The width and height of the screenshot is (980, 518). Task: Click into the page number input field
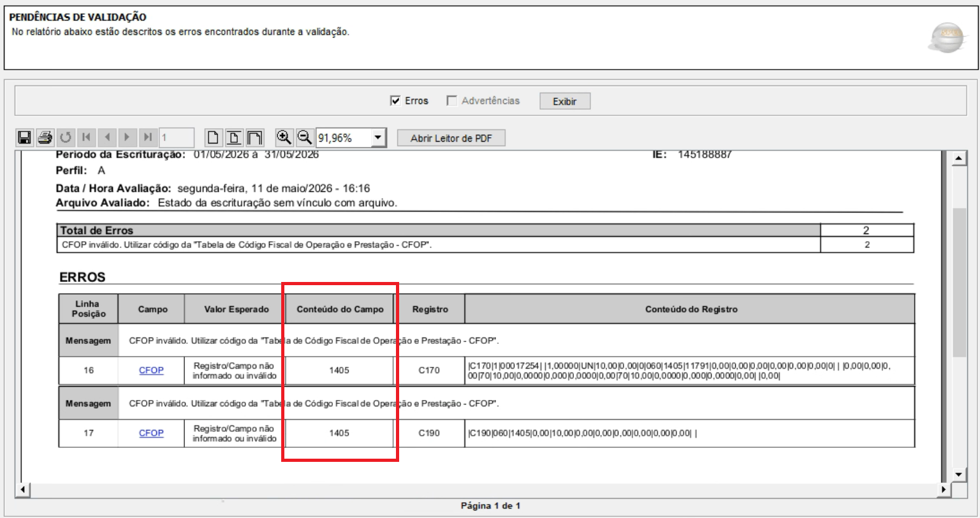[x=177, y=137]
